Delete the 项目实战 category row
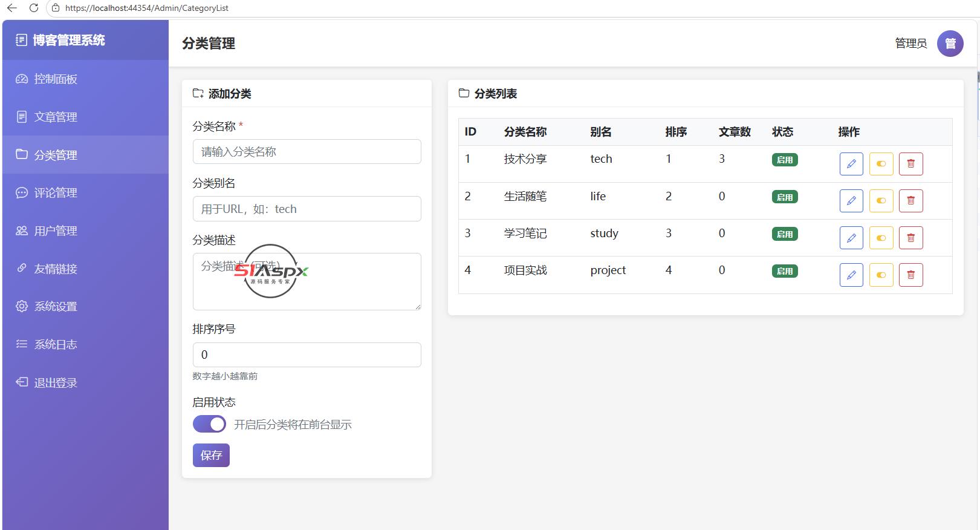980x530 pixels. click(x=910, y=275)
